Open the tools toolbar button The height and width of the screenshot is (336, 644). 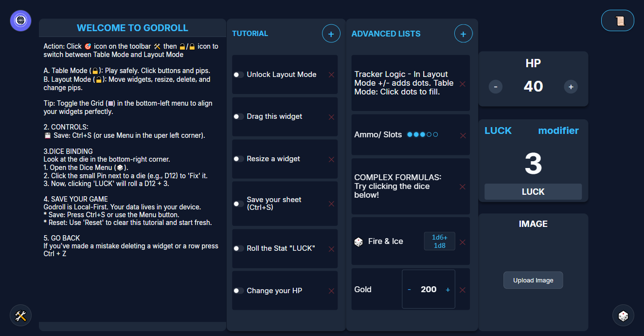coord(21,316)
